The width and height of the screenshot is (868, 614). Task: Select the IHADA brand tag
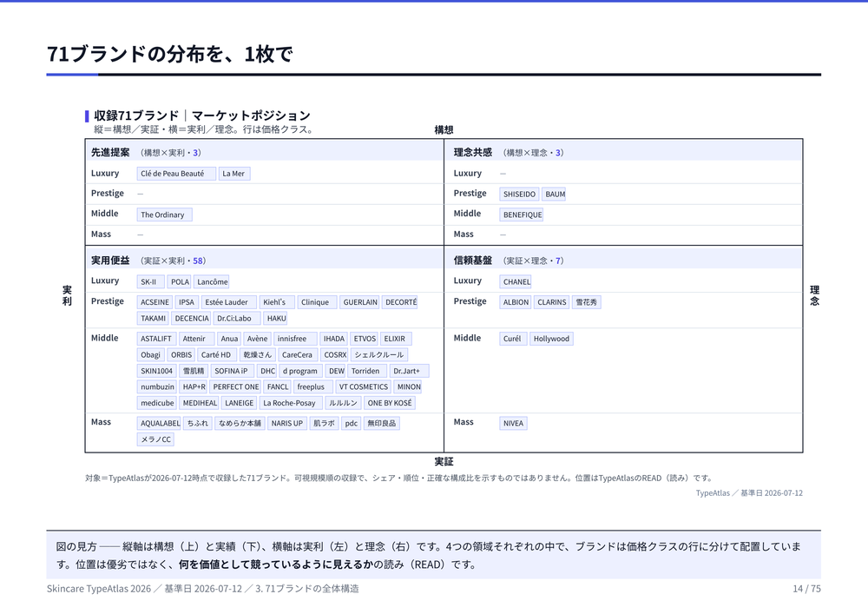click(x=333, y=339)
